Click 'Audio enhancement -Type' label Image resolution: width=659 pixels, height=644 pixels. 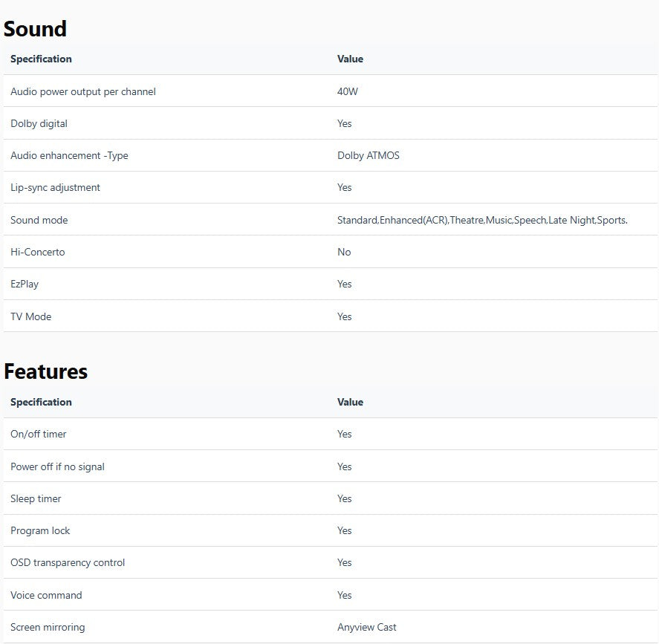click(x=69, y=156)
